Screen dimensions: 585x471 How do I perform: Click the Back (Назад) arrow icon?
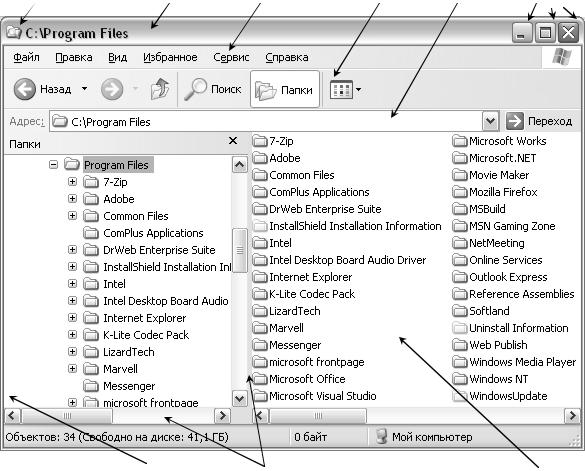[25, 89]
